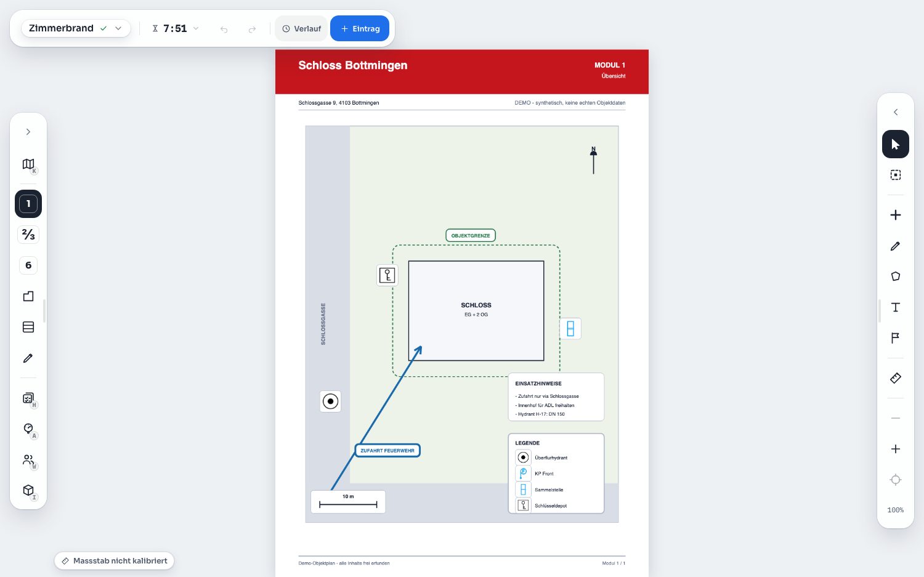Click the Einsatzhinweise heading
Viewport: 924px width, 577px height.
[538, 384]
